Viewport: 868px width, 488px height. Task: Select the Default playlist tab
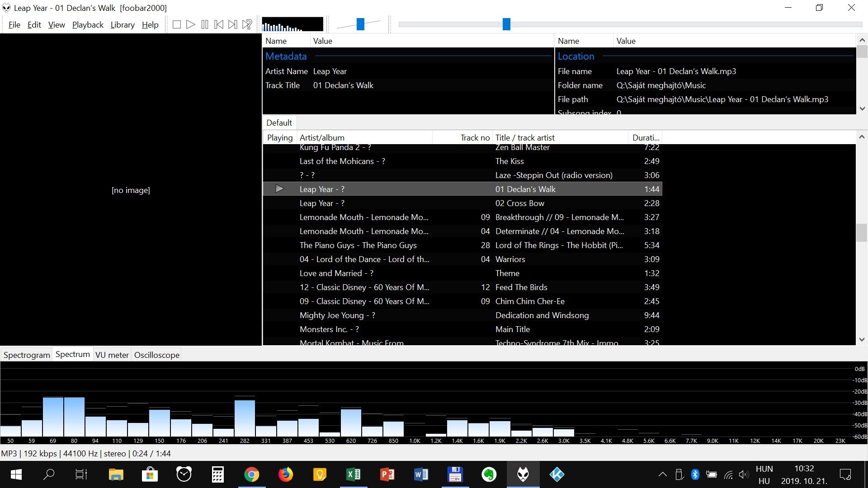click(279, 123)
